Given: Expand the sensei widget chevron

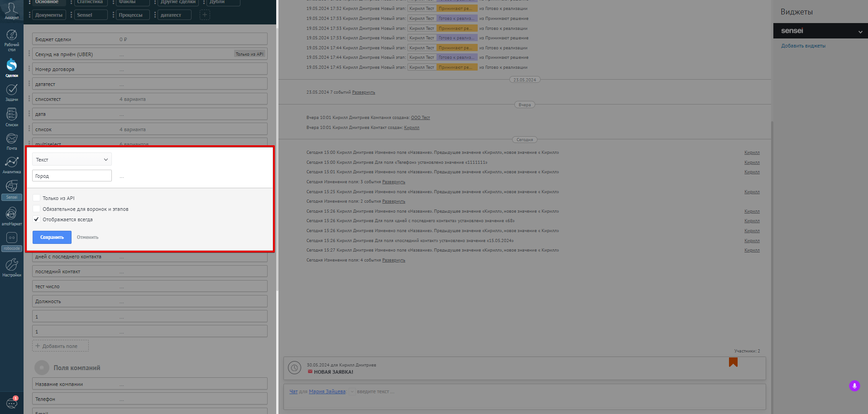Looking at the screenshot, I should [x=860, y=32].
